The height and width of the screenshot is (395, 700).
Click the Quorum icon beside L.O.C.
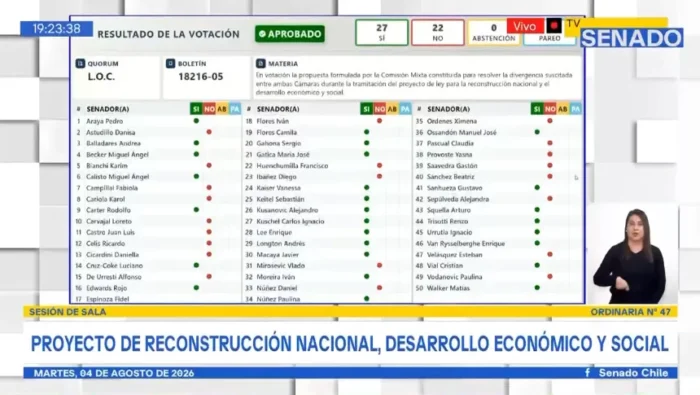[x=80, y=63]
